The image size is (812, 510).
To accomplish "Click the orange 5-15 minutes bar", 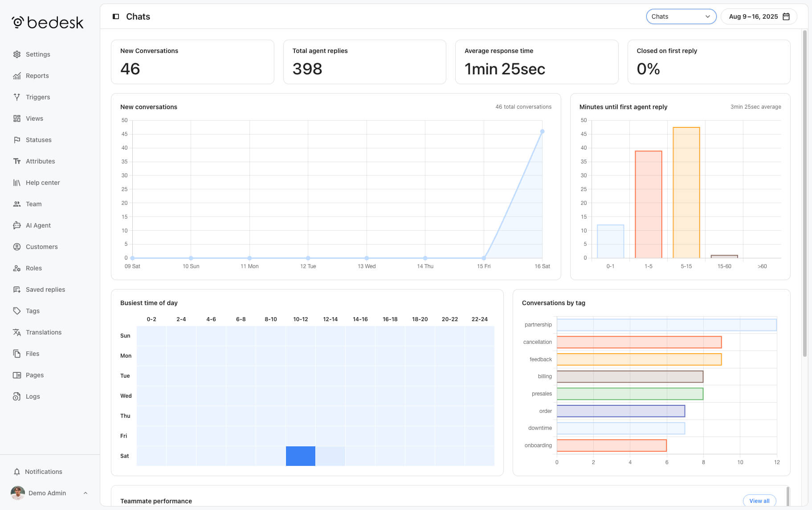I will coord(686,192).
